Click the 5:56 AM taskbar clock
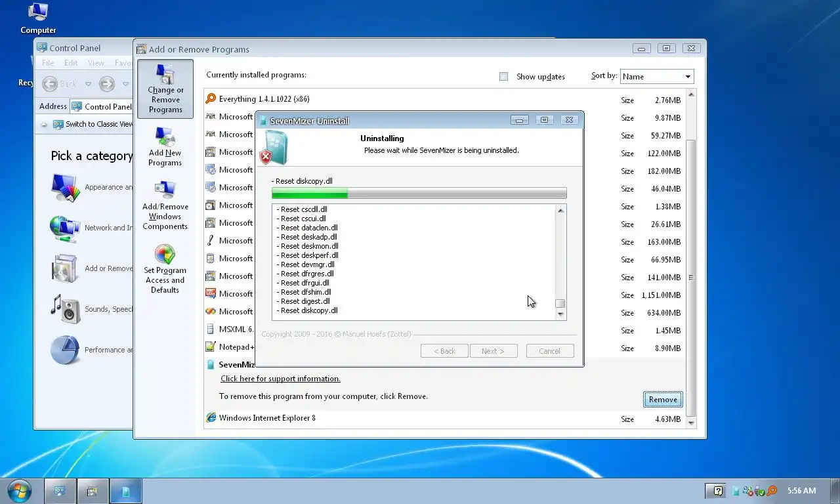The height and width of the screenshot is (504, 840). tap(801, 491)
